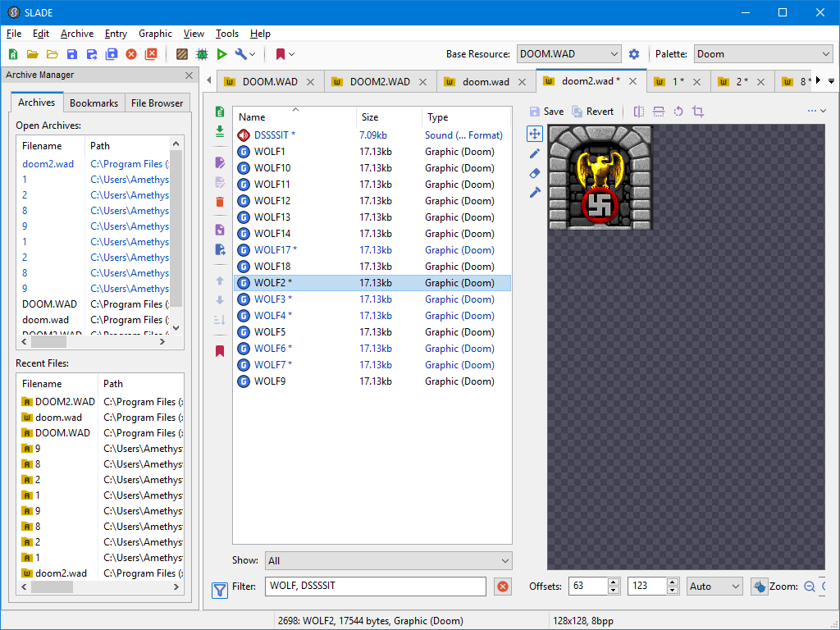
Task: Switch to the DOOM2.WAD archive tab
Action: coord(380,82)
